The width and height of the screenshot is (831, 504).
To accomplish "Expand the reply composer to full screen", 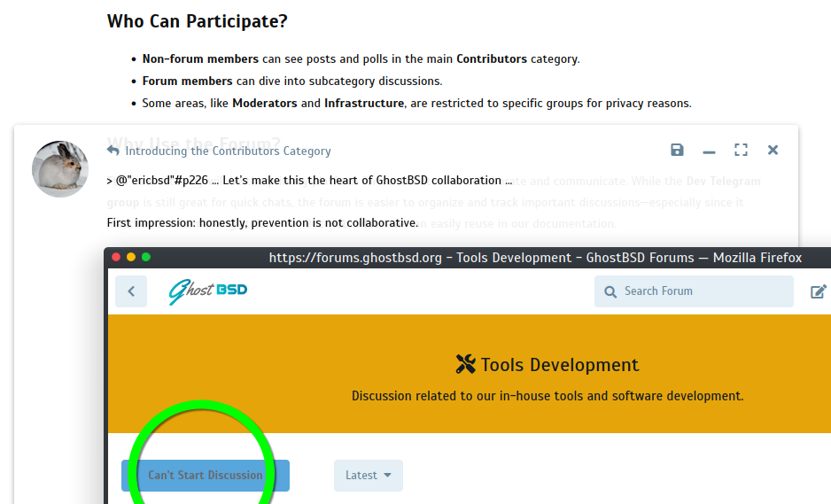I will pos(741,150).
